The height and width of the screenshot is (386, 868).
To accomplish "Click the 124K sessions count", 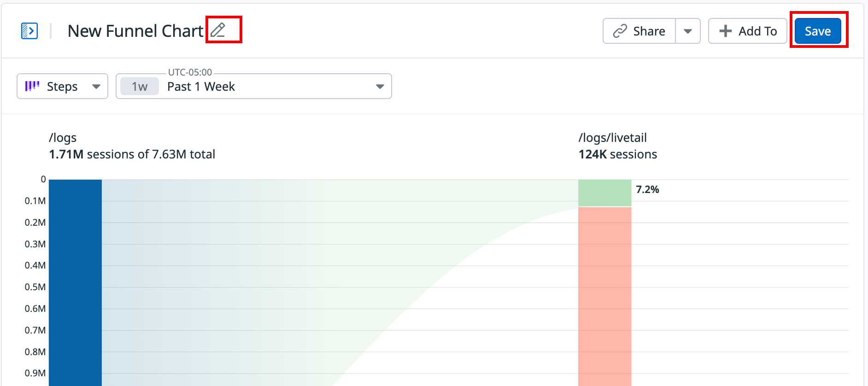I will (x=617, y=154).
